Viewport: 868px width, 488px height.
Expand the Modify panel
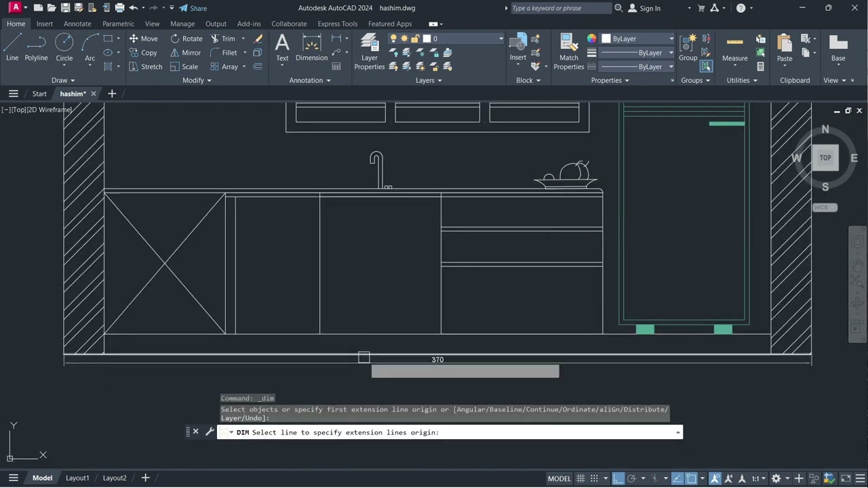click(x=197, y=80)
